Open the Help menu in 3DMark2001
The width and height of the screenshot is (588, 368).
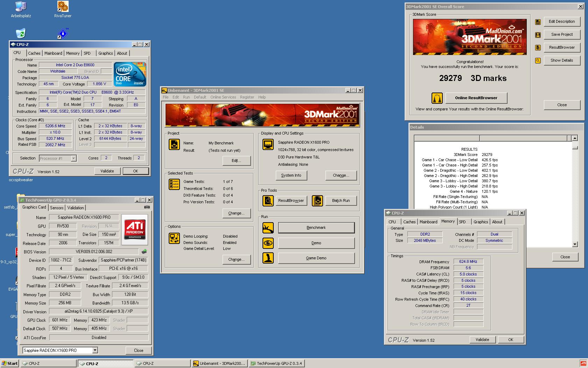click(x=262, y=97)
